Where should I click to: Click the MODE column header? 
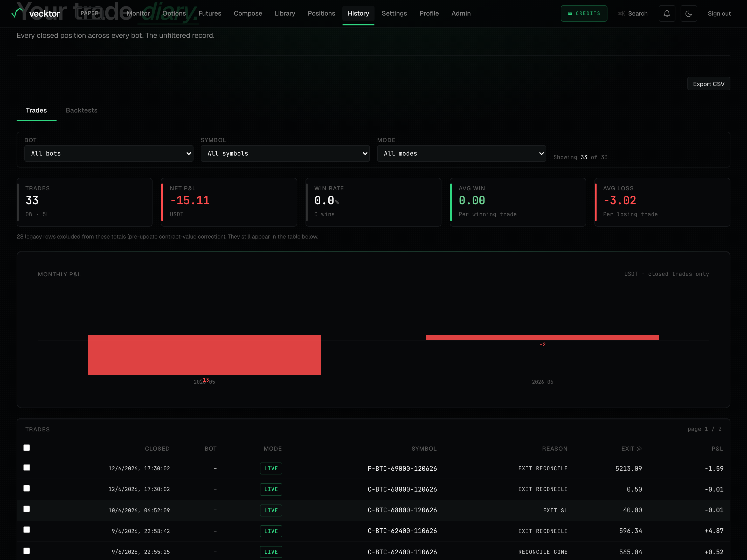pos(273,449)
